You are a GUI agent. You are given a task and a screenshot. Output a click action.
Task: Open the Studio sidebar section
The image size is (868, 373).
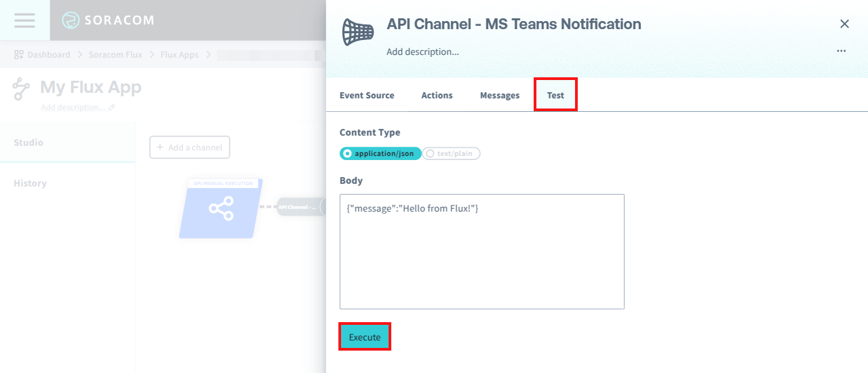(67, 142)
